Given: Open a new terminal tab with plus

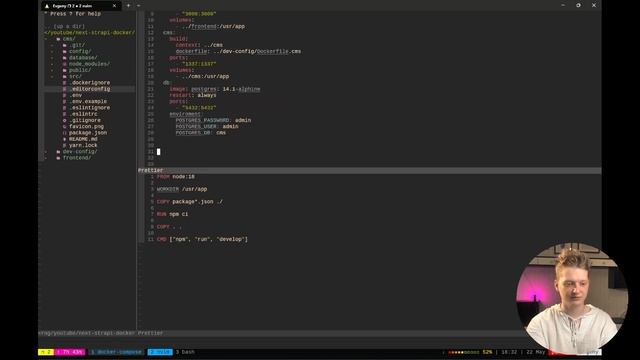Looking at the screenshot, I should [x=128, y=6].
